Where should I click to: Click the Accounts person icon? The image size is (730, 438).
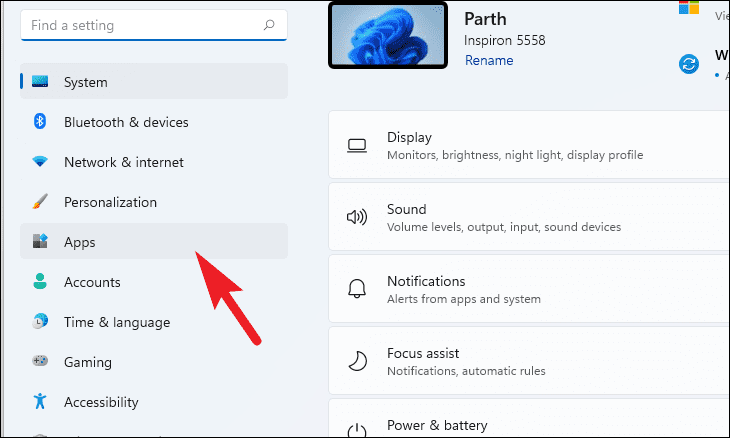(x=40, y=281)
